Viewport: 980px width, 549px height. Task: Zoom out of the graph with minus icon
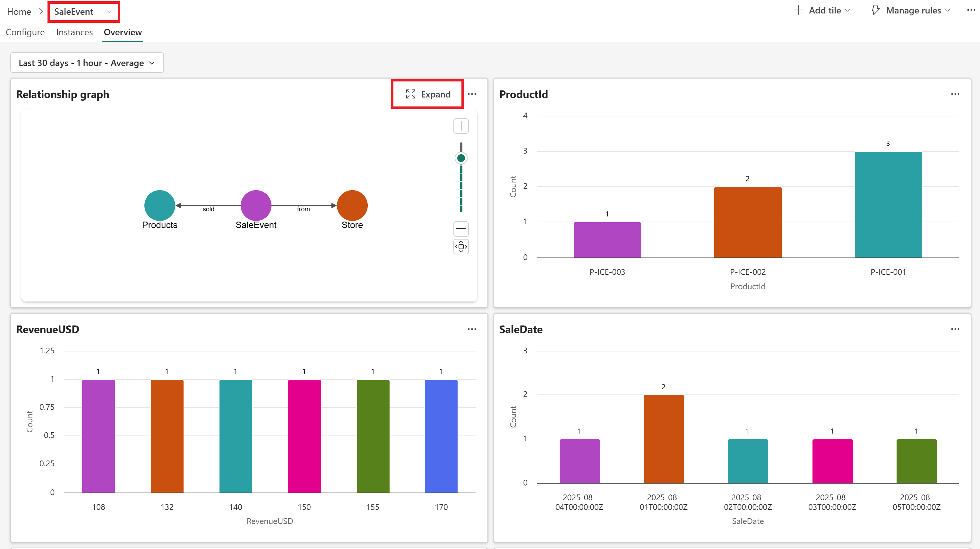[x=461, y=229]
